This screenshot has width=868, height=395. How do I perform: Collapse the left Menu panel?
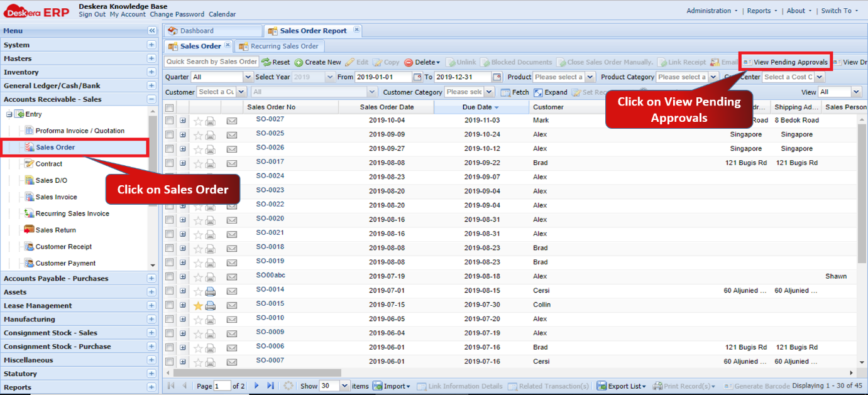point(151,31)
